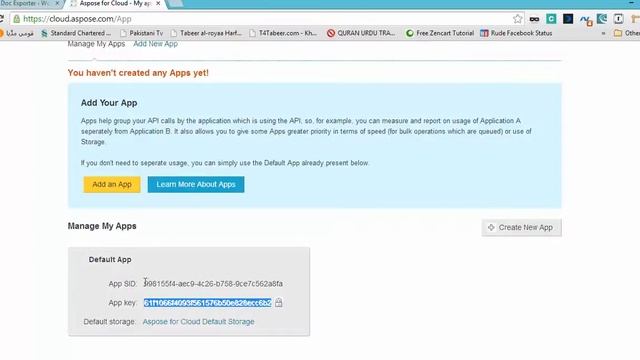The width and height of the screenshot is (640, 360).
Task: Click the highlighted App key value
Action: [207, 302]
